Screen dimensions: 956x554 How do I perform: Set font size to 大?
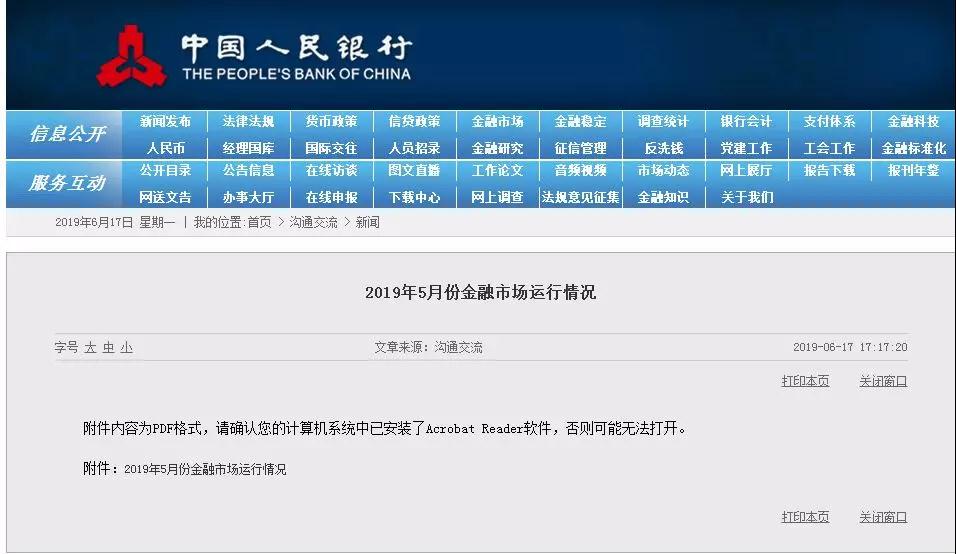(90, 347)
